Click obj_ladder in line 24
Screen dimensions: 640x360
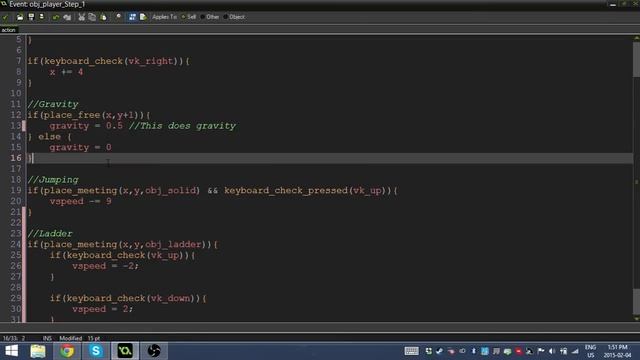click(173, 244)
